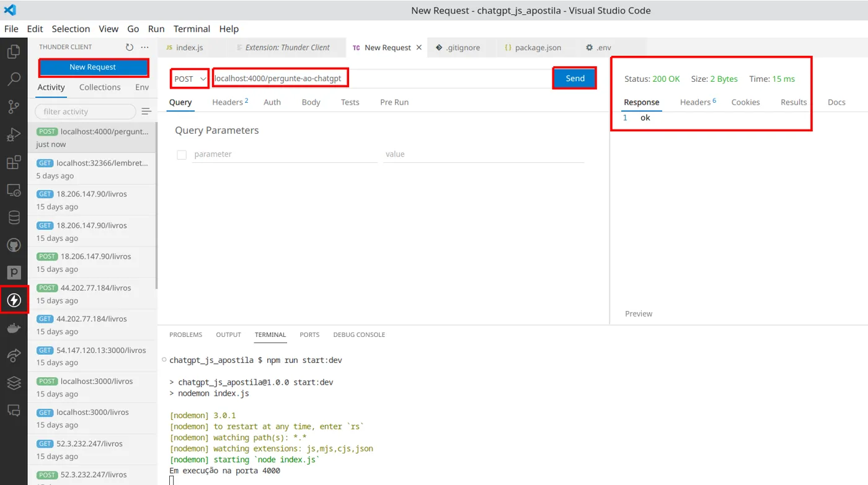
Task: Switch to the response Cookies tab
Action: click(745, 102)
